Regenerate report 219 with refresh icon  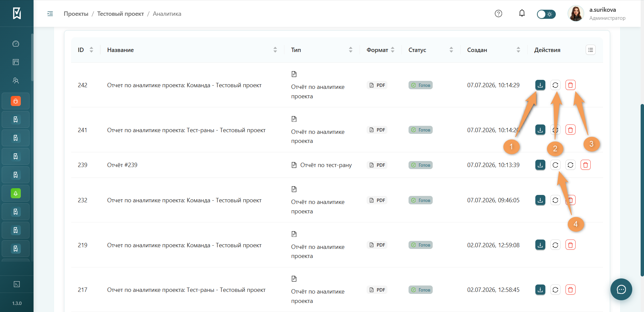click(x=555, y=245)
